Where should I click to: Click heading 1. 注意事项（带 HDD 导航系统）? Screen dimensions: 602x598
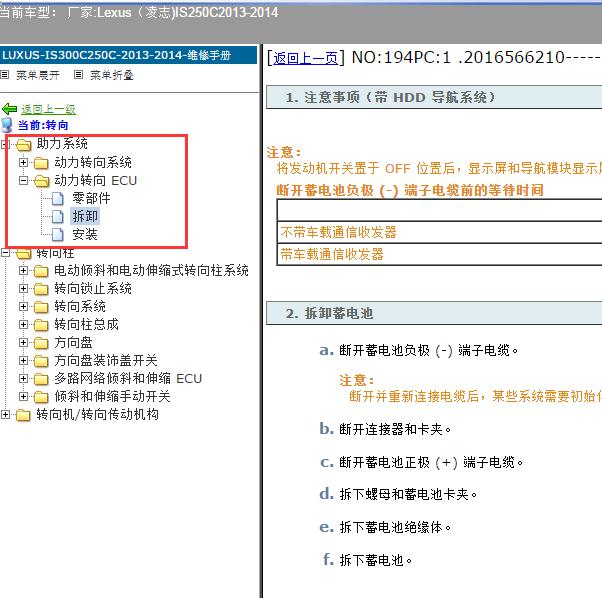click(x=434, y=97)
